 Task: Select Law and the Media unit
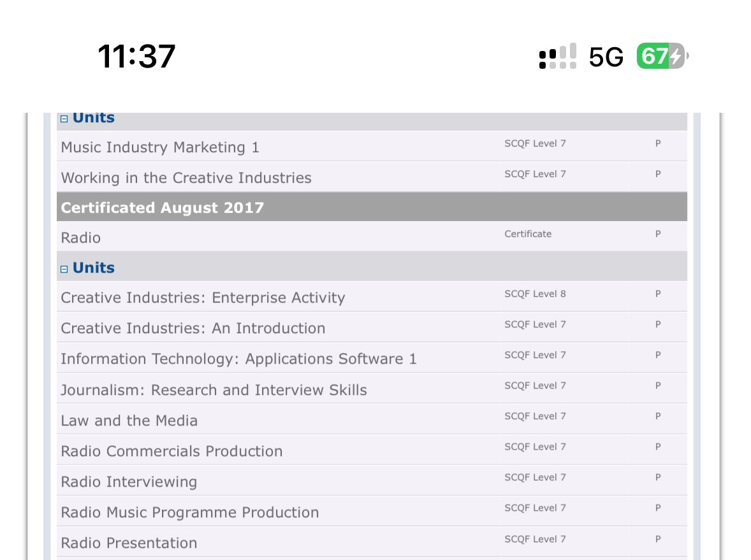pos(372,419)
